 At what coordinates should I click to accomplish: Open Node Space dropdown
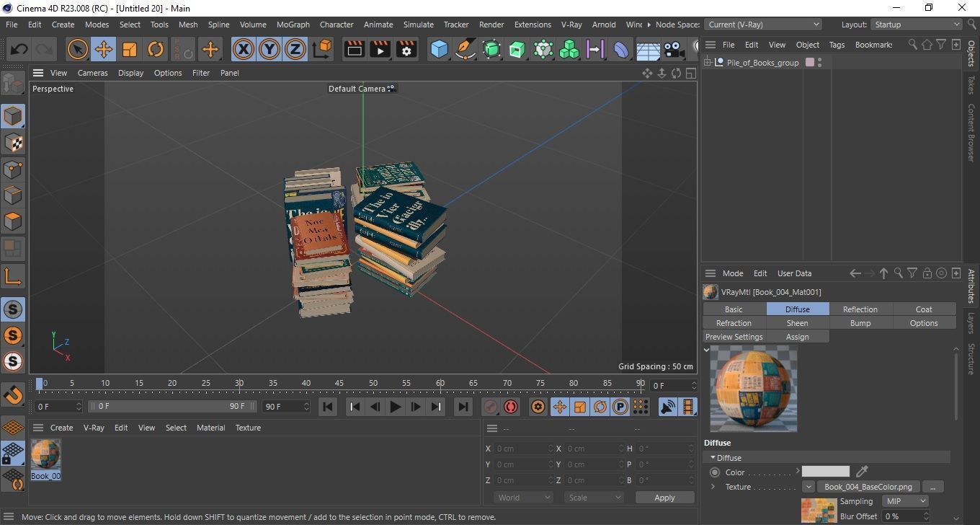(x=762, y=25)
